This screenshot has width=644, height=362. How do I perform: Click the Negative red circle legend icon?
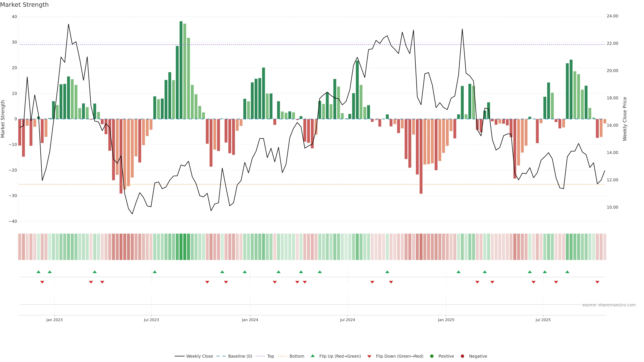[462, 356]
